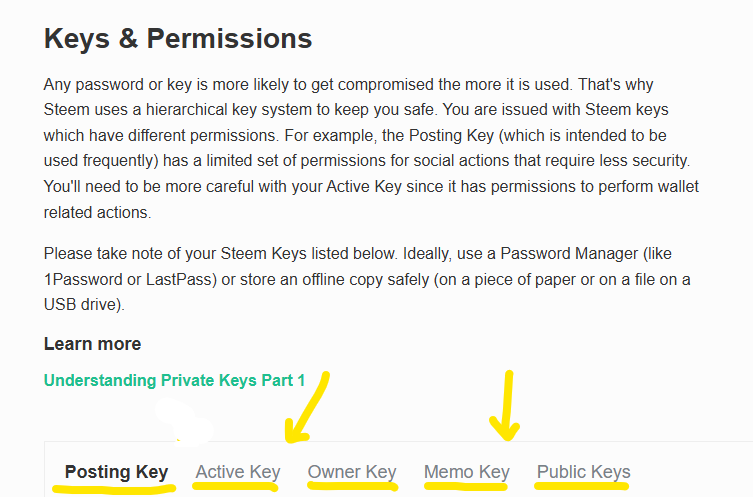Click the yellow underline beneath Posting Key
Viewport: 753px width, 497px height.
click(113, 490)
